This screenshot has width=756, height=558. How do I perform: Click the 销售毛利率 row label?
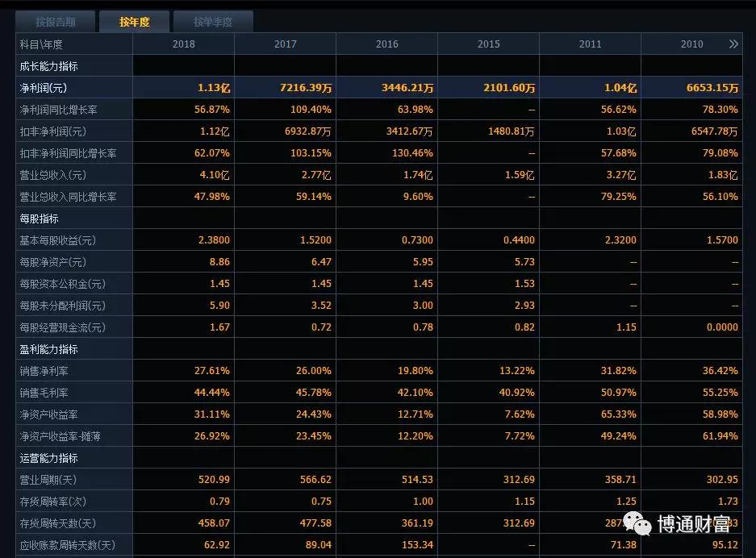click(x=42, y=392)
